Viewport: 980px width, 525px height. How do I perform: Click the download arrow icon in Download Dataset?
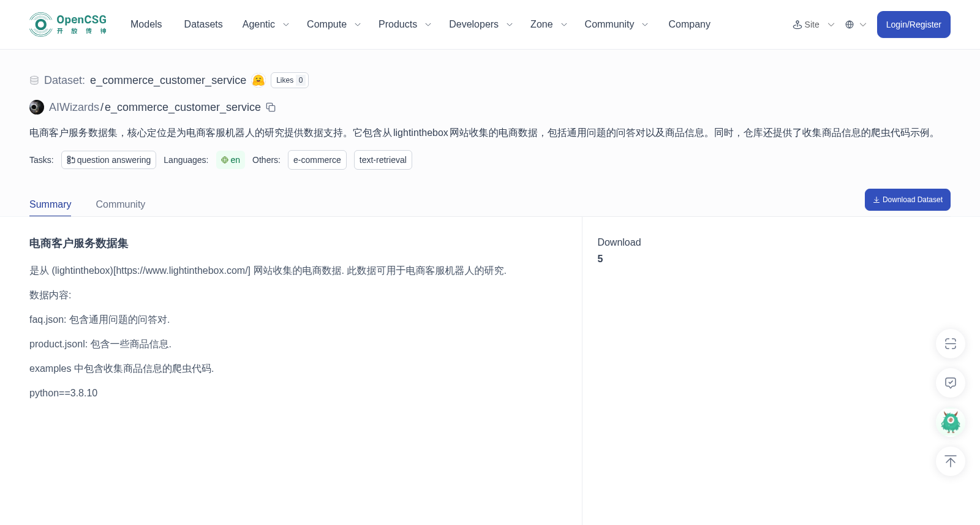pos(876,200)
